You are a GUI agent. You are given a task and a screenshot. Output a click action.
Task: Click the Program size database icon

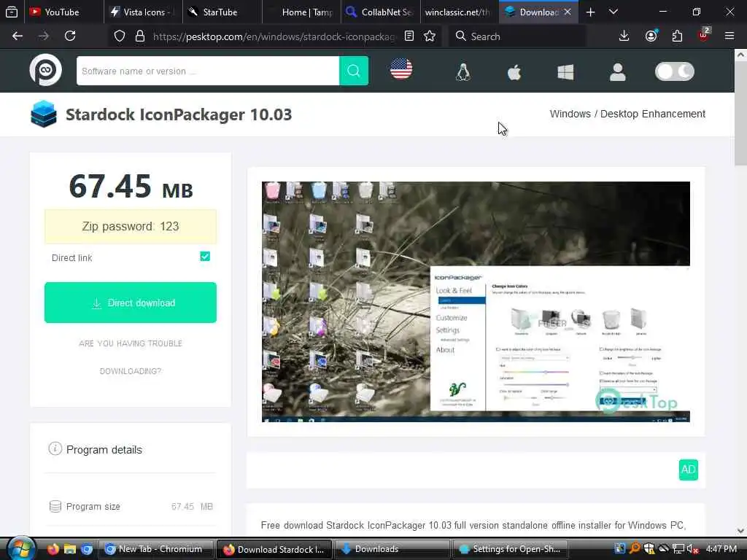point(55,506)
